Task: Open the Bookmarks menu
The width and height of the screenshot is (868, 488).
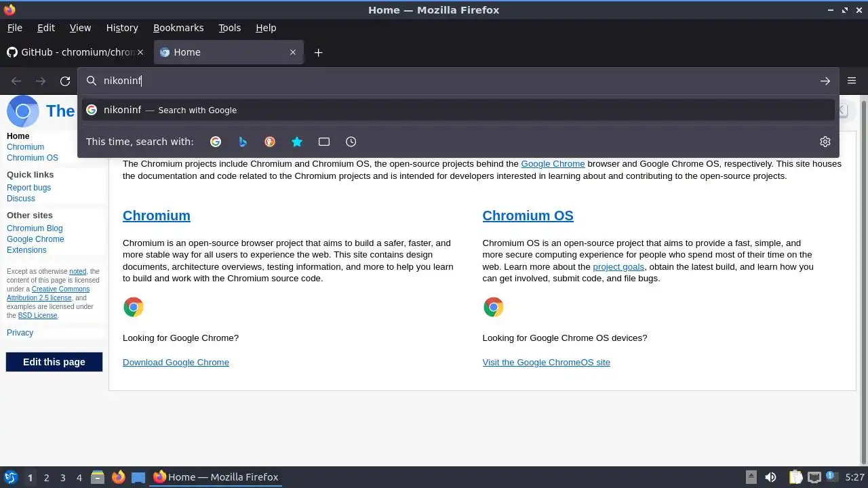Action: point(178,28)
